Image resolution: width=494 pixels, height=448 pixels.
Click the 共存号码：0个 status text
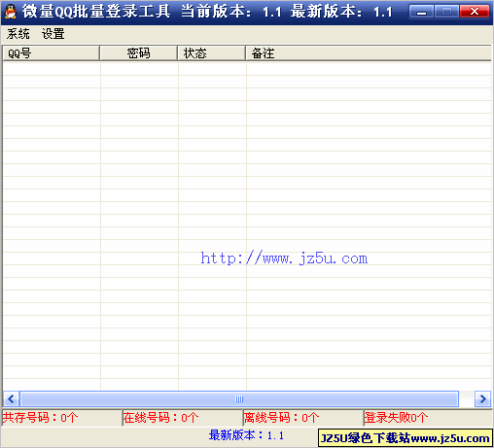40,418
